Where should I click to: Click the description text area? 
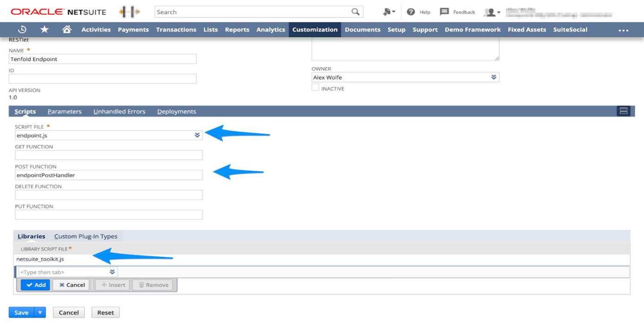coord(405,49)
